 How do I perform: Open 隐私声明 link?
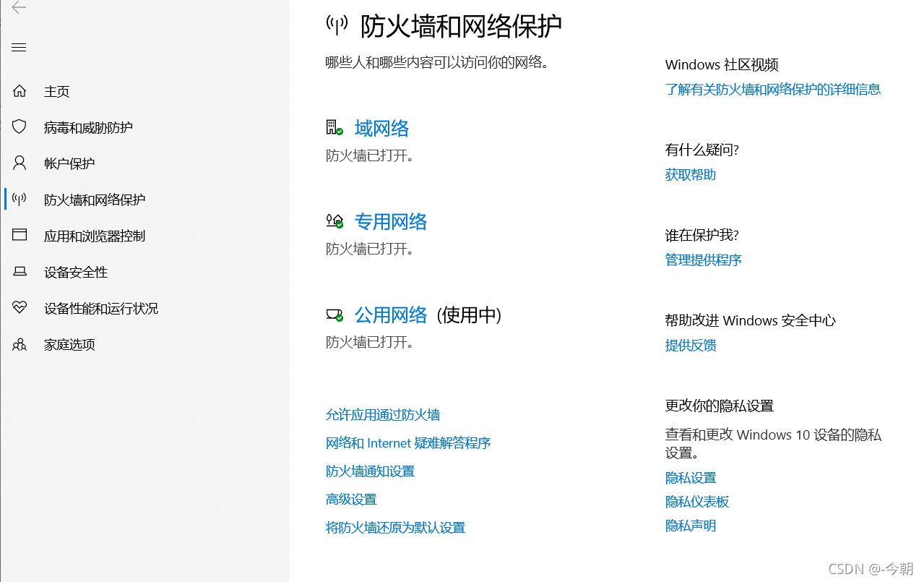click(x=691, y=525)
